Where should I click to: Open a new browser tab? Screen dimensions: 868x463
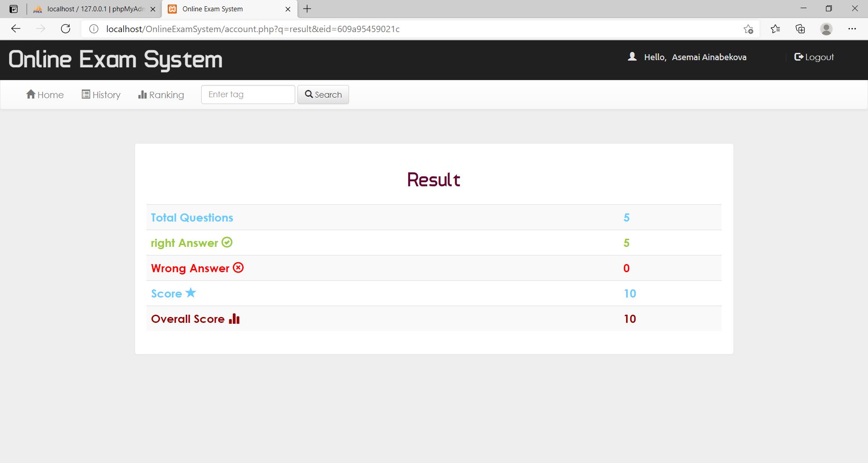tap(307, 9)
